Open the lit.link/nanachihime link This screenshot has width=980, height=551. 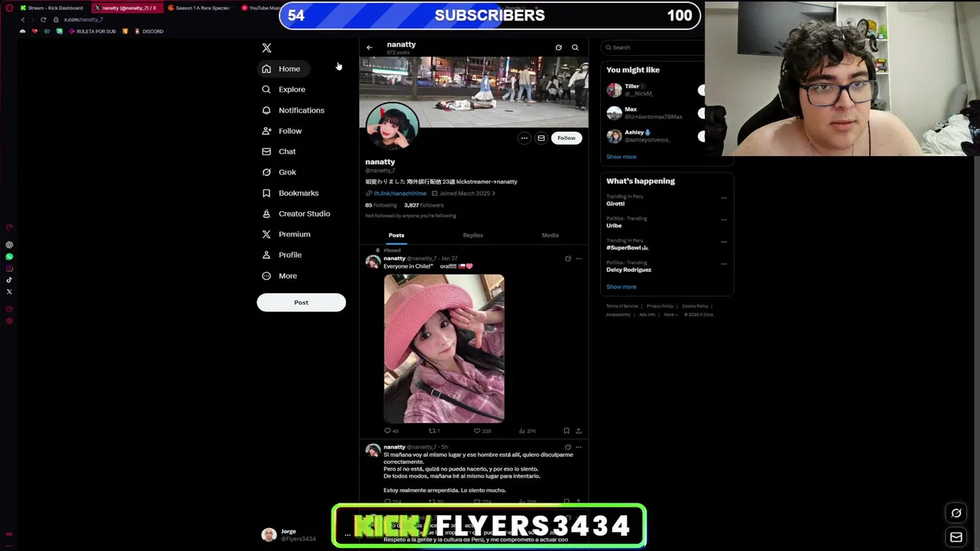(x=400, y=194)
